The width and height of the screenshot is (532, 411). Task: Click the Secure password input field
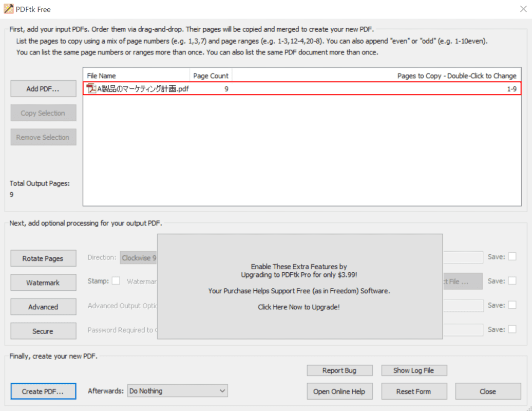(x=463, y=330)
